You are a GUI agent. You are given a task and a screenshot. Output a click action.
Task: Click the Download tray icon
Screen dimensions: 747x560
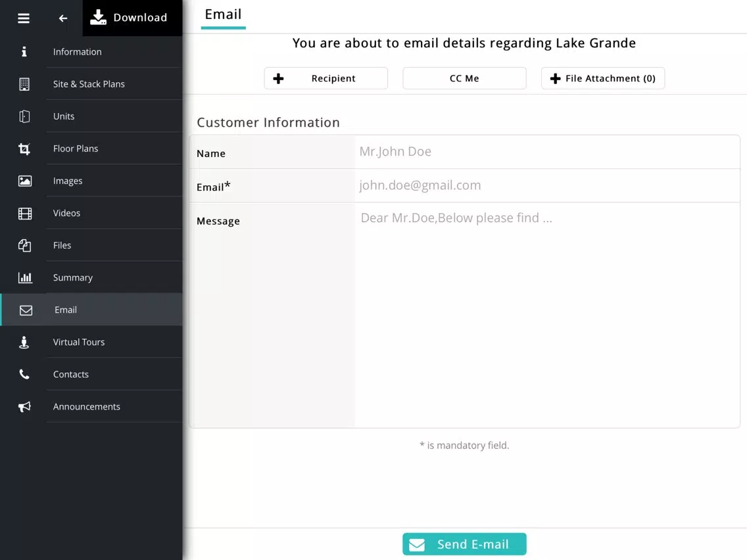point(98,17)
